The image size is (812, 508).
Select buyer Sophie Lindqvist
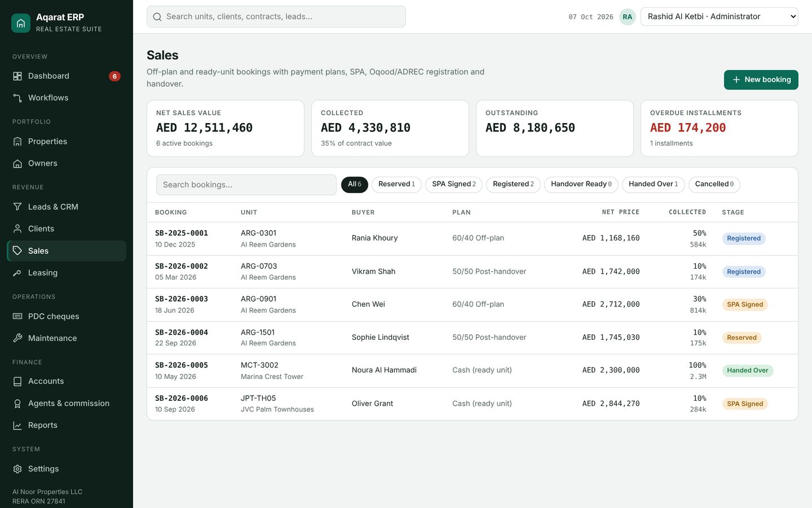[x=381, y=338]
